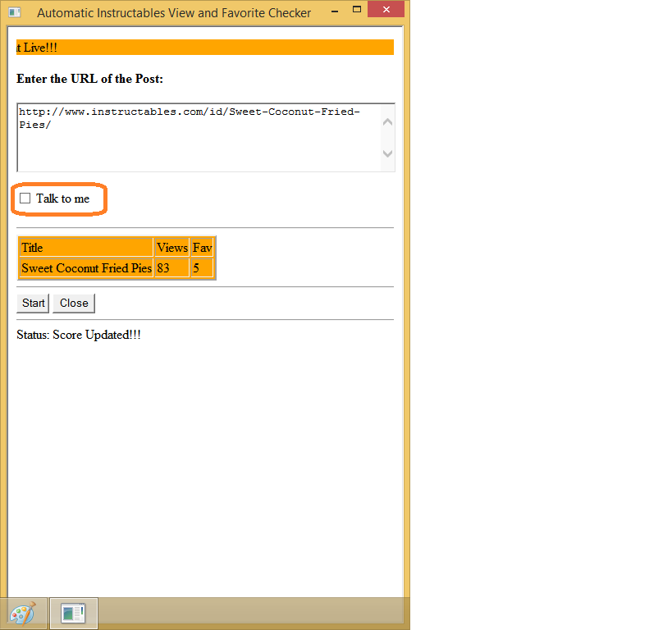Click the scrolling Live!!! orange banner

[x=205, y=47]
